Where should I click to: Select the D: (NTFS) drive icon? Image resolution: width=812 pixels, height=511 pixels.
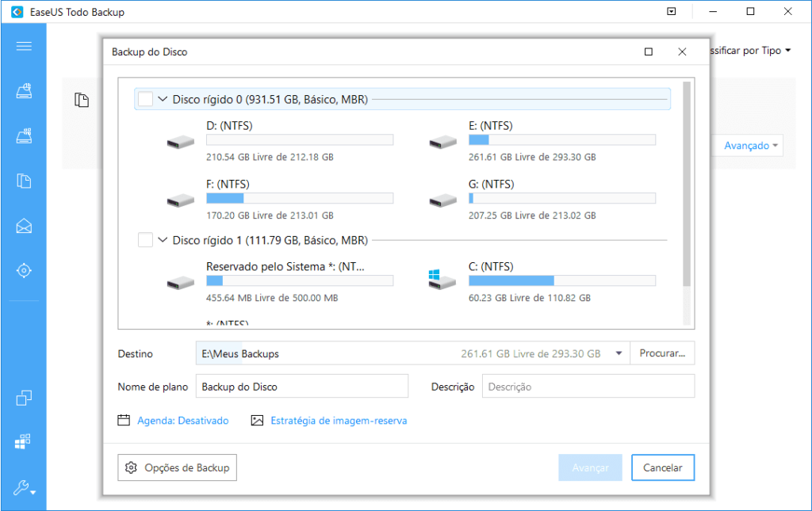click(180, 142)
